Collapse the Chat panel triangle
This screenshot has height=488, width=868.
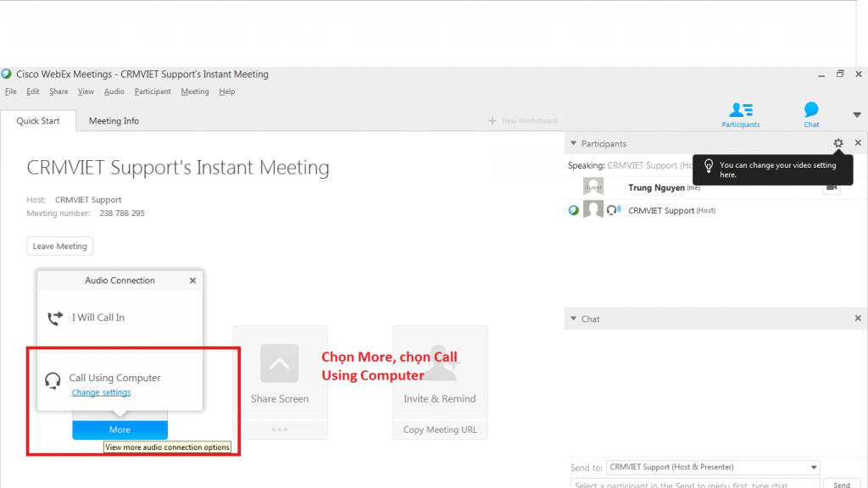pos(574,319)
